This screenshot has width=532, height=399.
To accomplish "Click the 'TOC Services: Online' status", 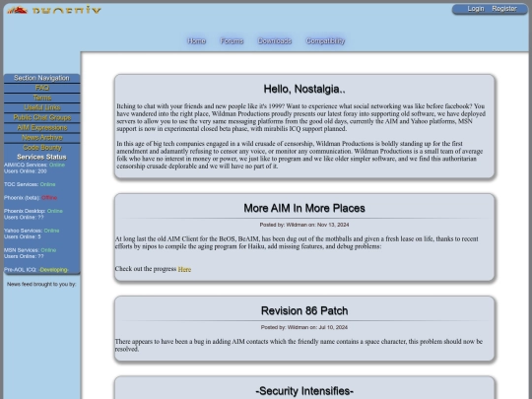I will point(30,184).
